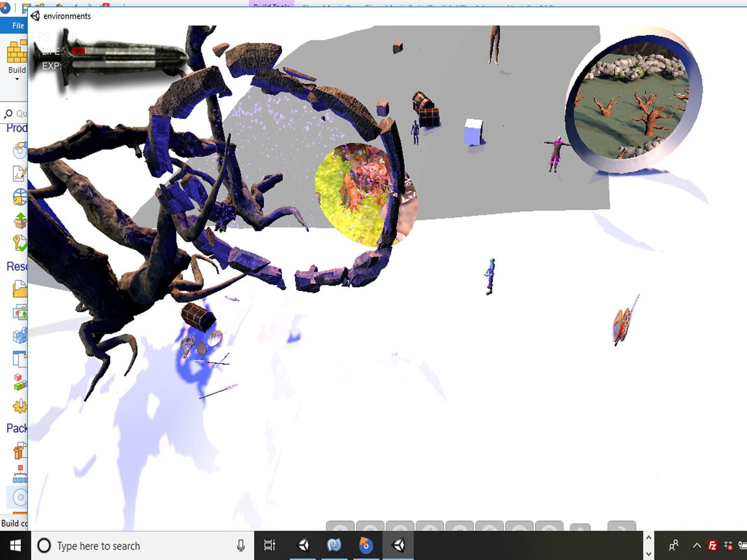Click the red and blue hierarchy diagram icon
Screen dimensions: 747x560
(x=20, y=474)
